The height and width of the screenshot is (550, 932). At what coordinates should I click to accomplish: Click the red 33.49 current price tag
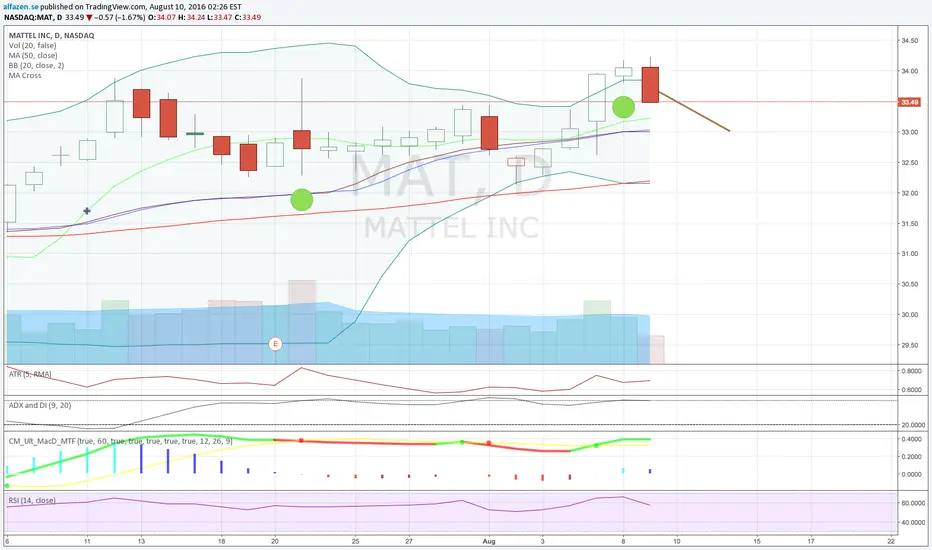[x=909, y=102]
